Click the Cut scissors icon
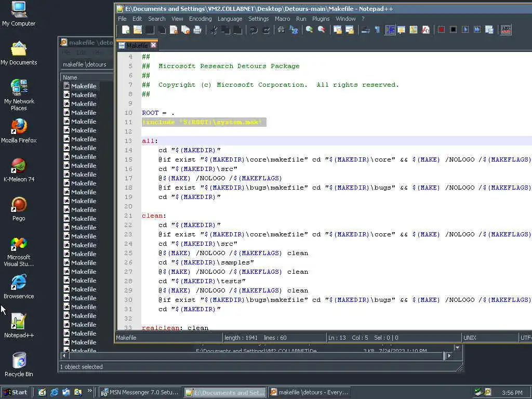Image resolution: width=532 pixels, height=399 pixels. click(x=214, y=30)
